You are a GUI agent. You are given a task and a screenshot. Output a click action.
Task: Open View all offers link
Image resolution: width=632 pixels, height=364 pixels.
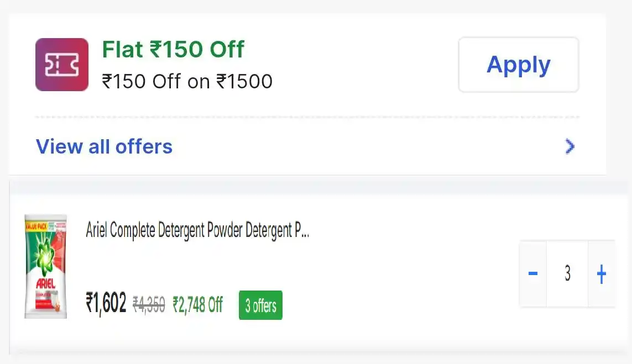pyautogui.click(x=104, y=146)
